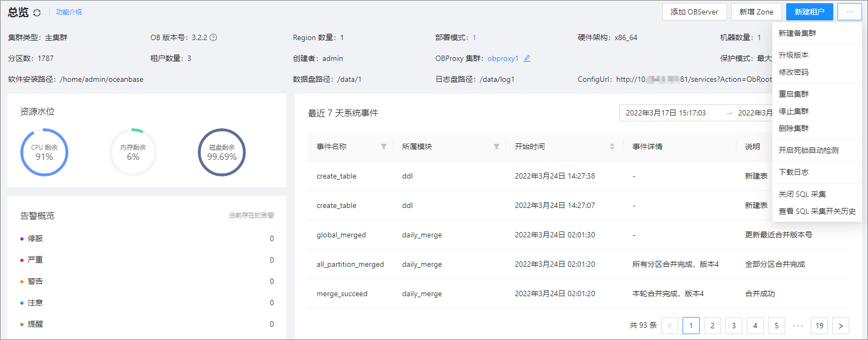This screenshot has height=340, width=868.
Task: Sort events by 开始时间 column
Action: (x=612, y=146)
